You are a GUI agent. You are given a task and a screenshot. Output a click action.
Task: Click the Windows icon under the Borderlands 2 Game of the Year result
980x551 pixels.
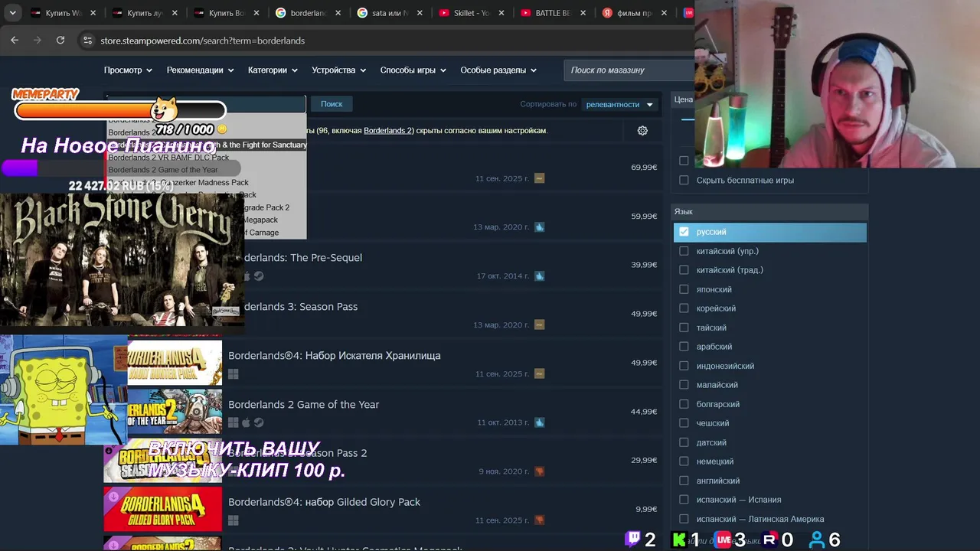coord(234,422)
